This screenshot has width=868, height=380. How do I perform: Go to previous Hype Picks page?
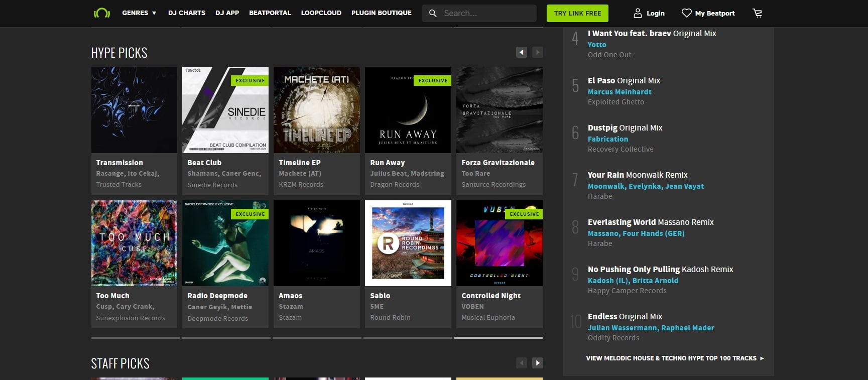[x=522, y=52]
